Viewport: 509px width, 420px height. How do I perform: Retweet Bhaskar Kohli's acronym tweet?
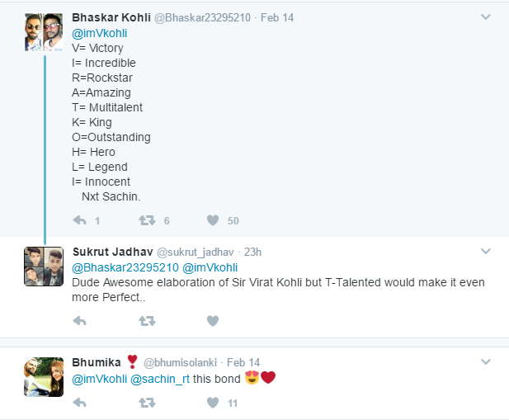coord(147,220)
